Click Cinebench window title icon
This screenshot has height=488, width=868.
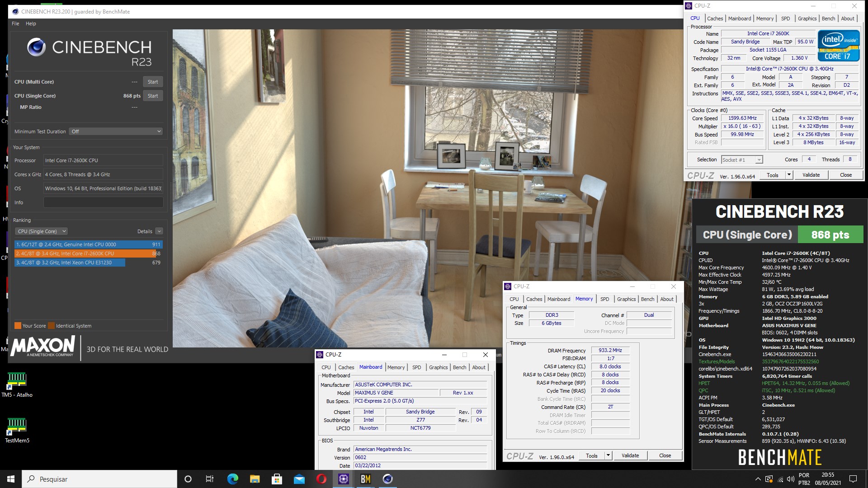click(16, 12)
